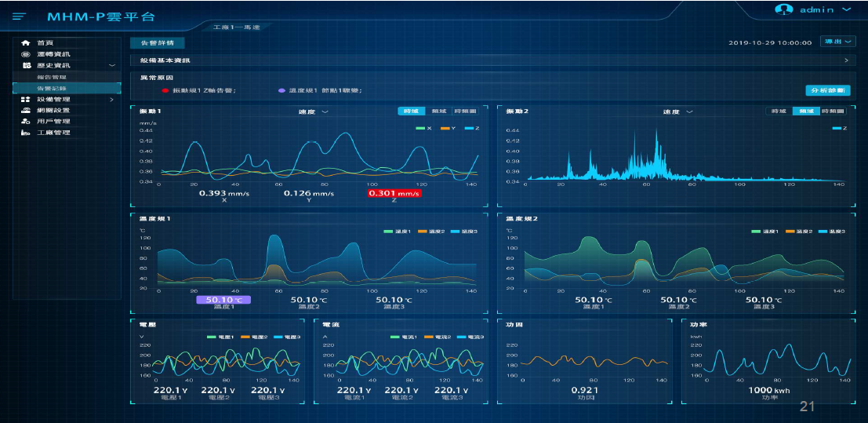Open the 告警記錄 sidebar item
Image resolution: width=868 pixels, height=423 pixels.
pos(52,88)
